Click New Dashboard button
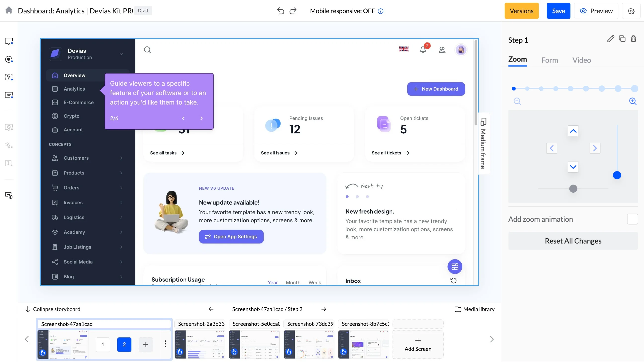 436,89
